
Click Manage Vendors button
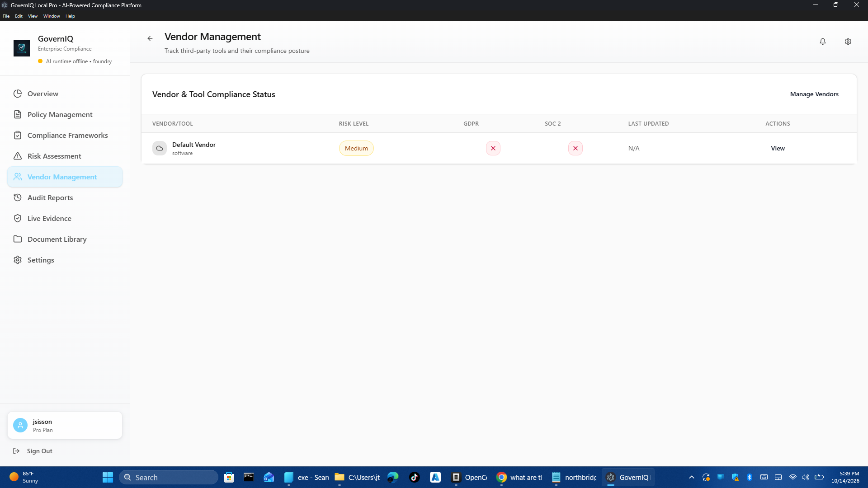(x=814, y=94)
